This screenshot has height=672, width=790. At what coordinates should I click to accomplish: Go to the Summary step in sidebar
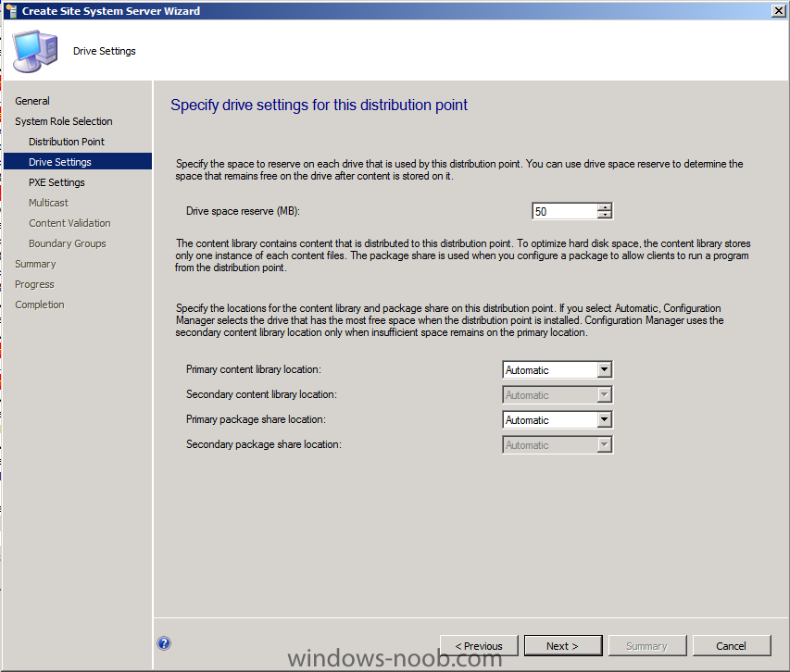pos(35,264)
